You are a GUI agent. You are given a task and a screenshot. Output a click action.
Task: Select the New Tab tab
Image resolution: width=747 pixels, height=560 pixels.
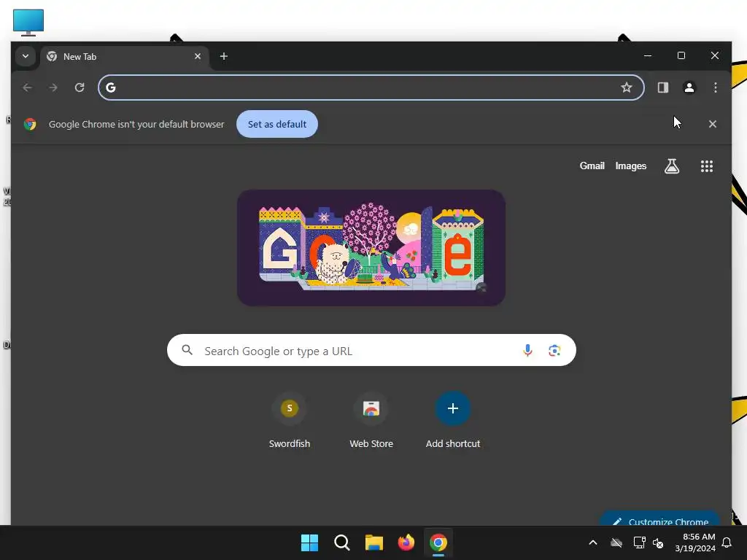point(125,57)
